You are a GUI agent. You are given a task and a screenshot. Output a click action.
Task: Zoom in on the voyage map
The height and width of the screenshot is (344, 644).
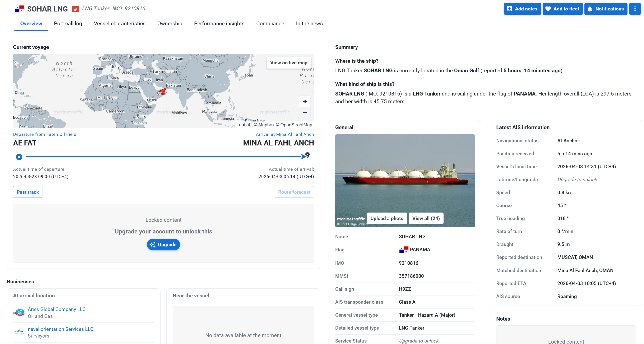(x=305, y=102)
